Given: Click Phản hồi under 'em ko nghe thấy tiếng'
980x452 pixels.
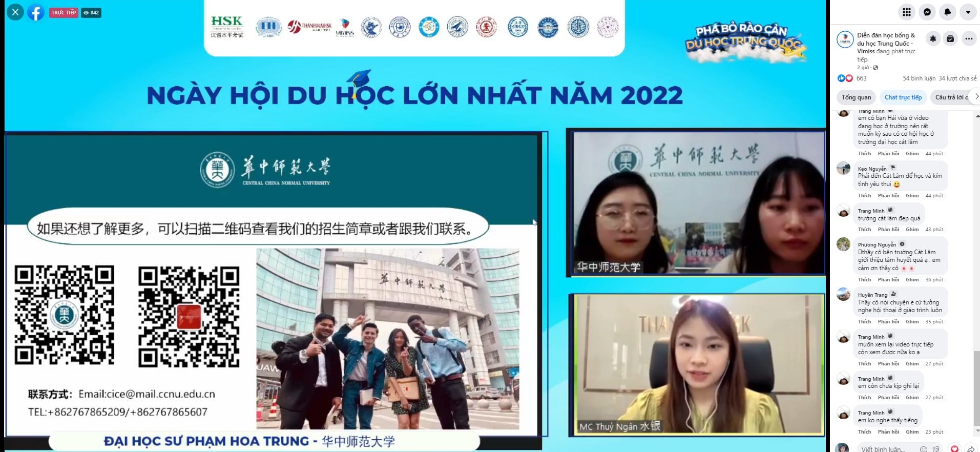Looking at the screenshot, I should (888, 432).
